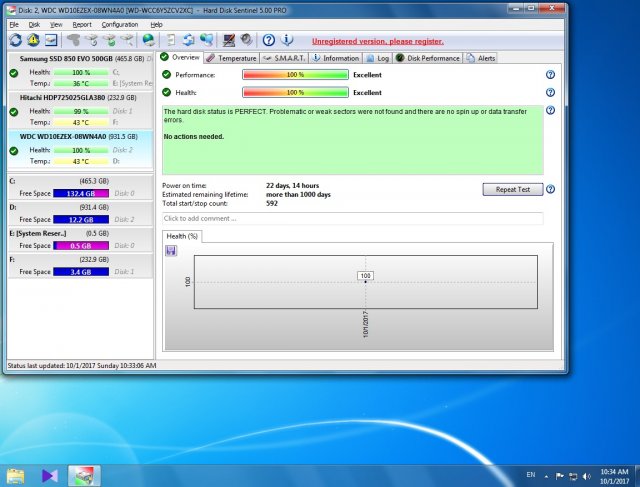Click the 'Click to add comment' field
The image size is (640, 487).
[x=352, y=218]
